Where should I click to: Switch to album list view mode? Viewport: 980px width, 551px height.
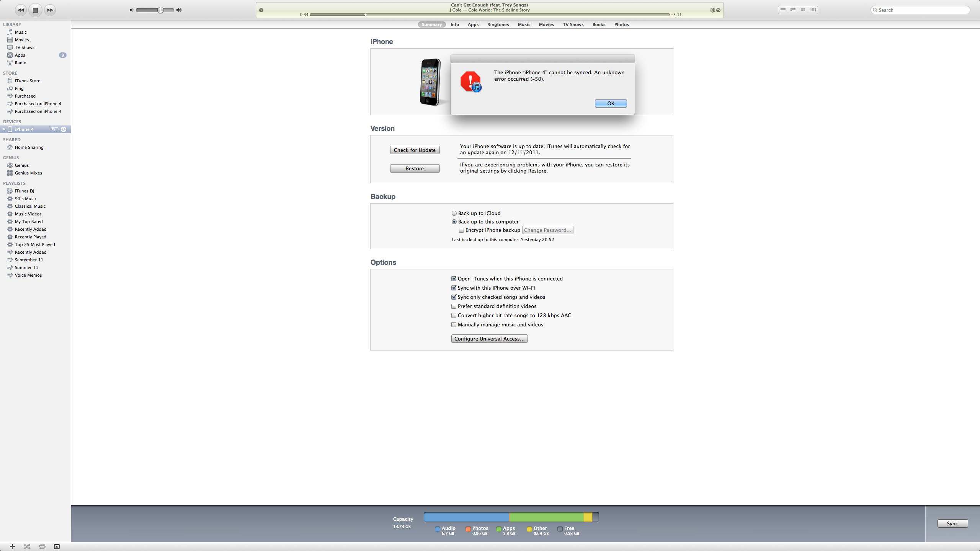click(793, 10)
